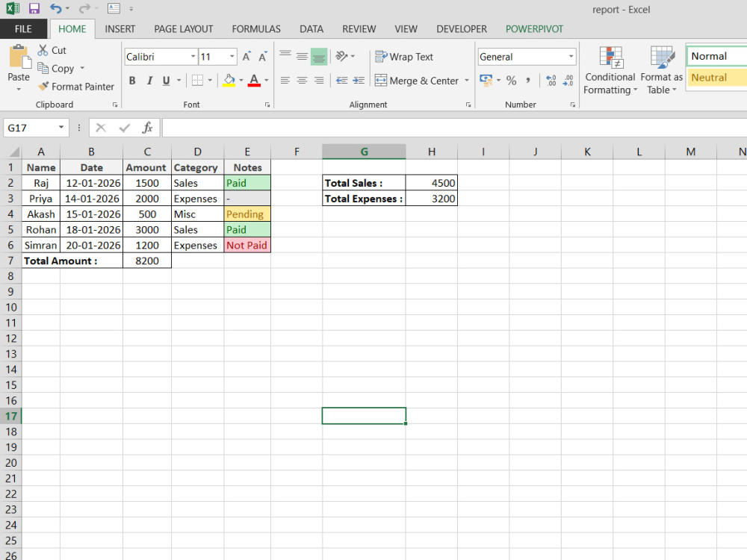Click the Cut scissors icon

point(43,50)
